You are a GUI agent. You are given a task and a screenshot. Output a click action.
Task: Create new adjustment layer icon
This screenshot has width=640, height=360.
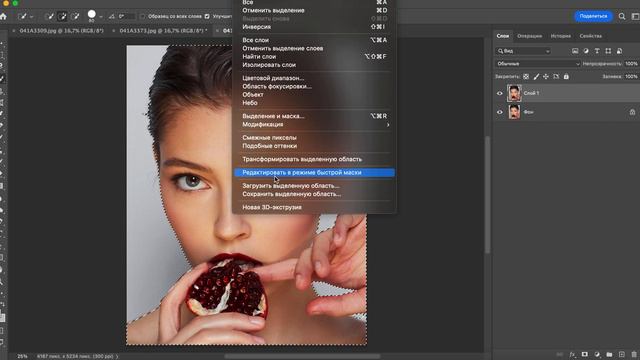(x=597, y=355)
